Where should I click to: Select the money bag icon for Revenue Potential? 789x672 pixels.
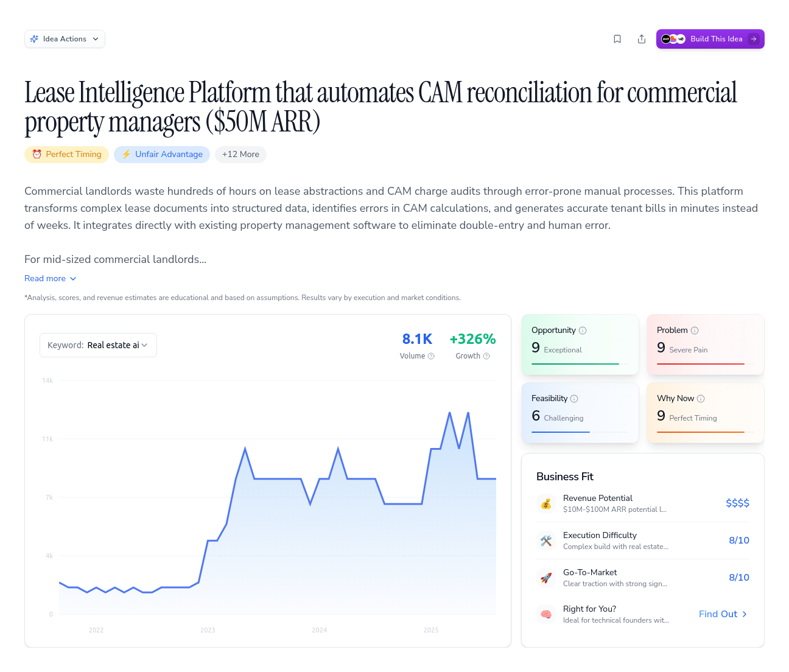point(546,503)
